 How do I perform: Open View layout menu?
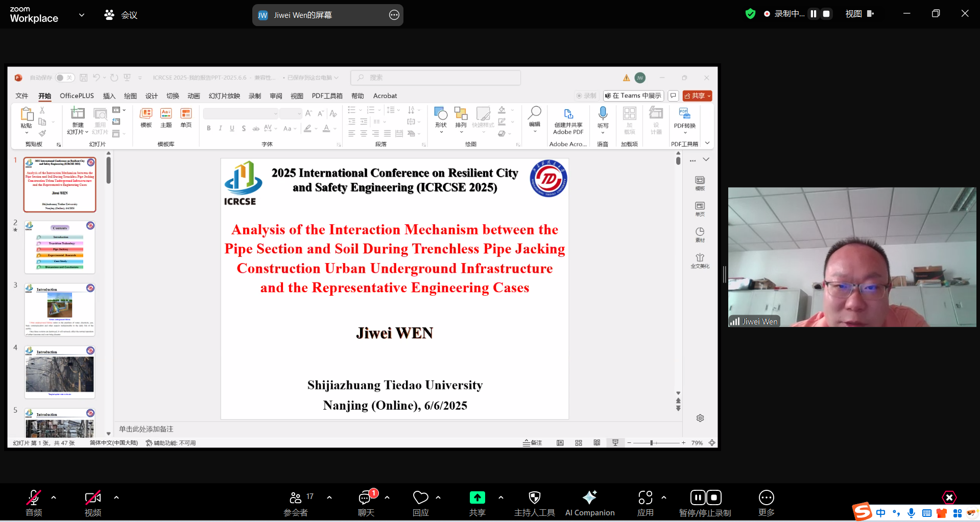[x=859, y=14]
